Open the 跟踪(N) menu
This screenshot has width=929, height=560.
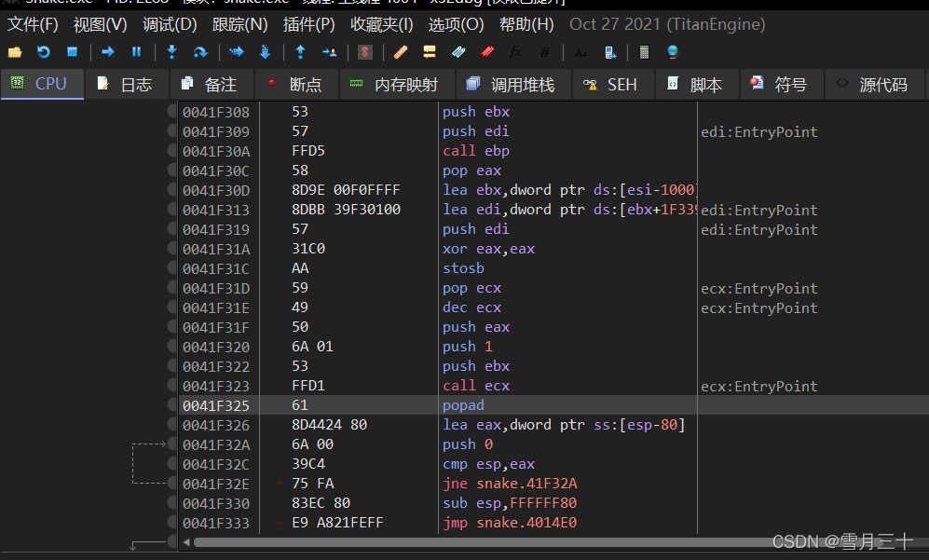pyautogui.click(x=240, y=24)
